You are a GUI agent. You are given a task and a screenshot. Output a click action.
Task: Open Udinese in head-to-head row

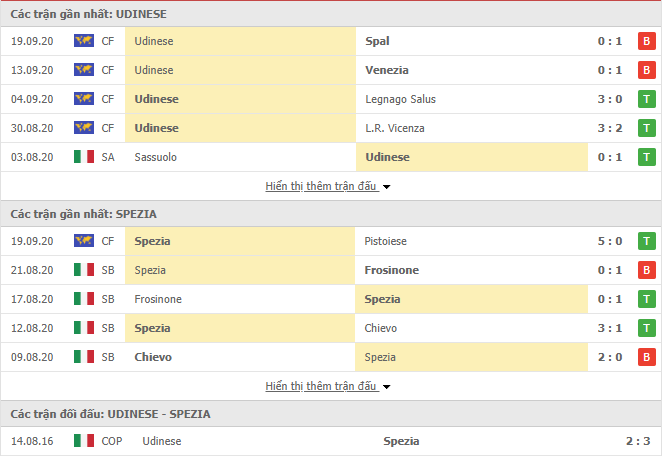pyautogui.click(x=162, y=441)
